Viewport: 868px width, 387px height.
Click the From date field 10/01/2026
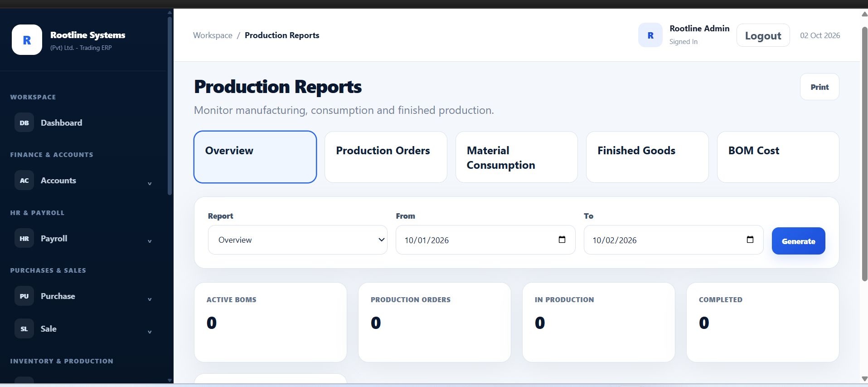485,240
